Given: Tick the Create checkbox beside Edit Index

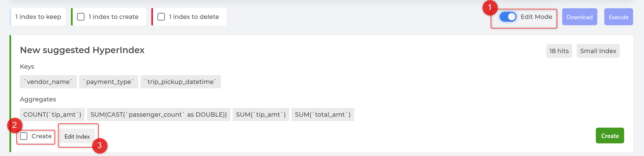Looking at the screenshot, I should pos(24,136).
